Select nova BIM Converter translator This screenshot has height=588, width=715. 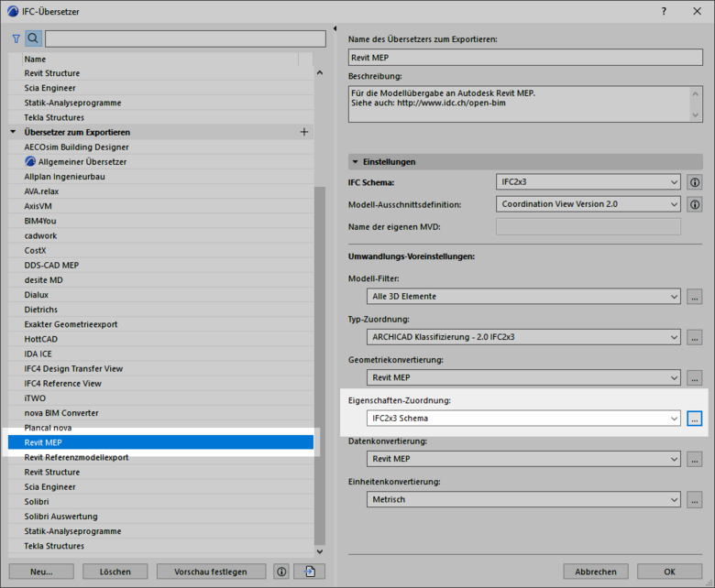click(x=160, y=413)
